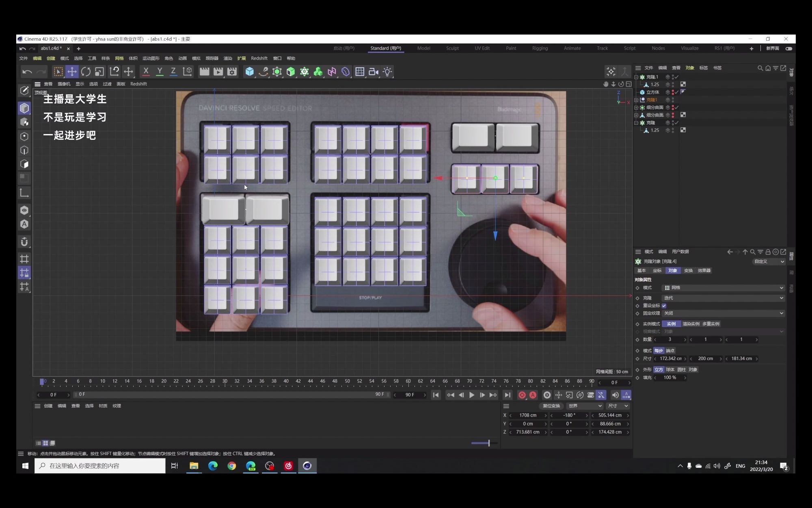Toggle X axis lock icon

(x=146, y=72)
